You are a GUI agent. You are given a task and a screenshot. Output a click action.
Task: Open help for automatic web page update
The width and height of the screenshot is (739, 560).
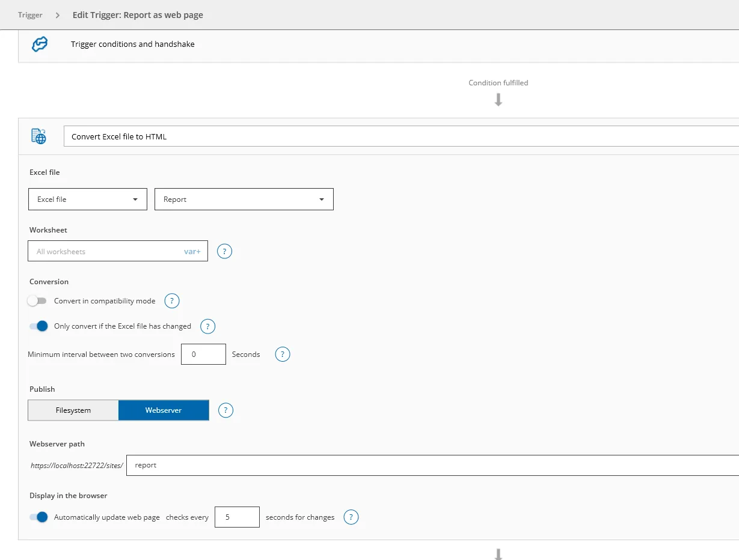(351, 517)
